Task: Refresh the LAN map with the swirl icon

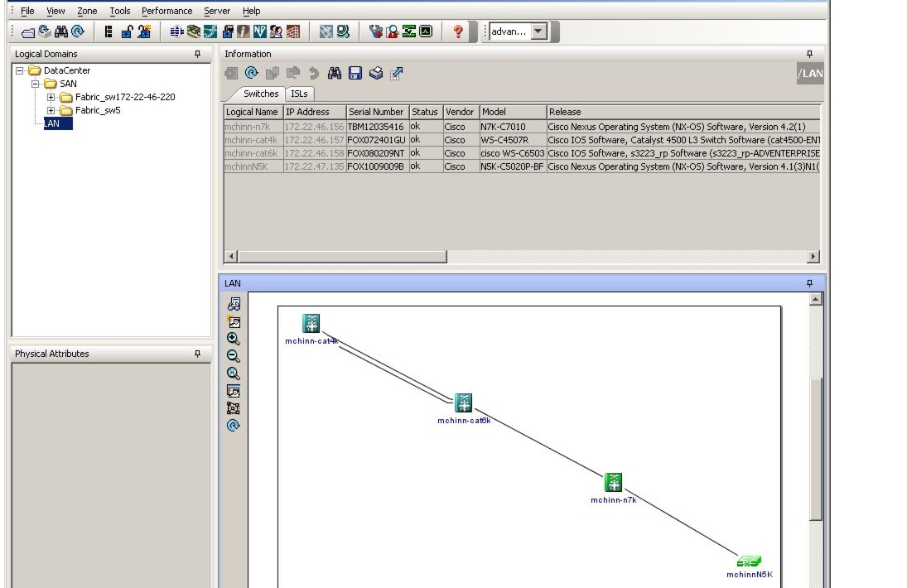Action: coord(233,426)
